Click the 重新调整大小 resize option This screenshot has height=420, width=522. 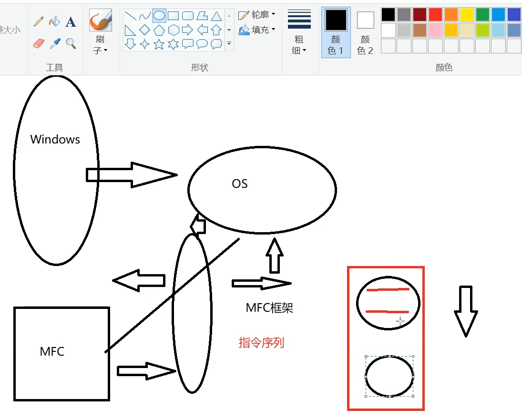(x=10, y=29)
